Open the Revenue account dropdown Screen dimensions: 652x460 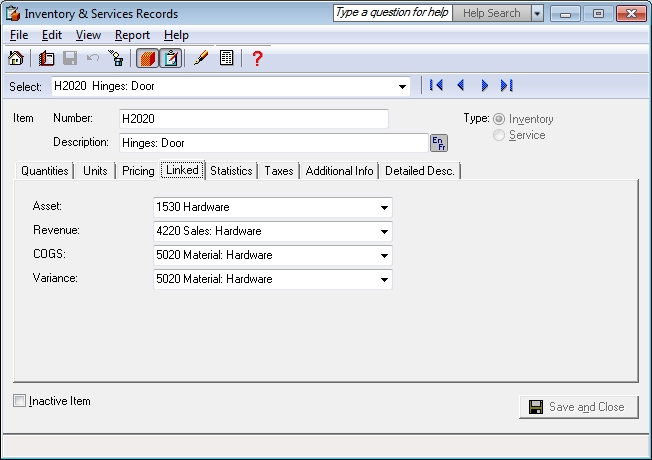point(384,232)
